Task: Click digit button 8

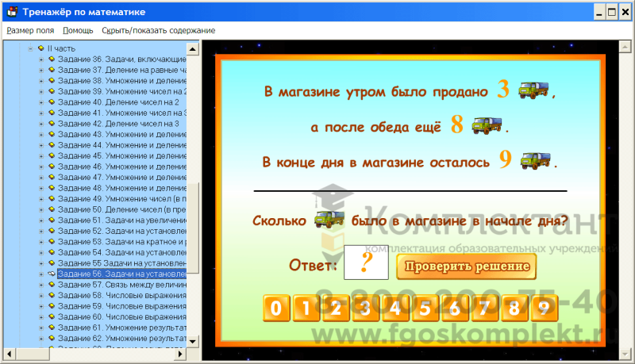Action: [514, 308]
